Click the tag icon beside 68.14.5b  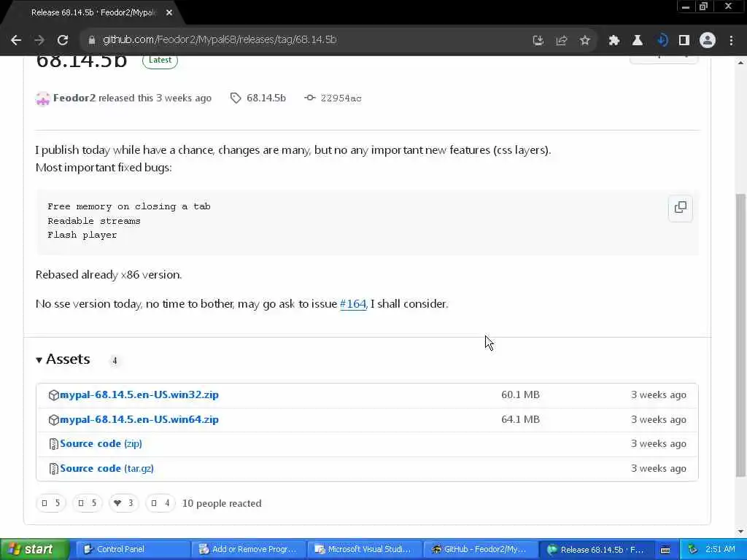(236, 98)
